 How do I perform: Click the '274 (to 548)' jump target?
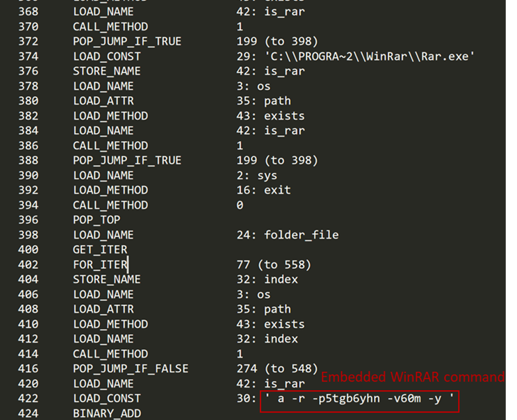pos(277,369)
